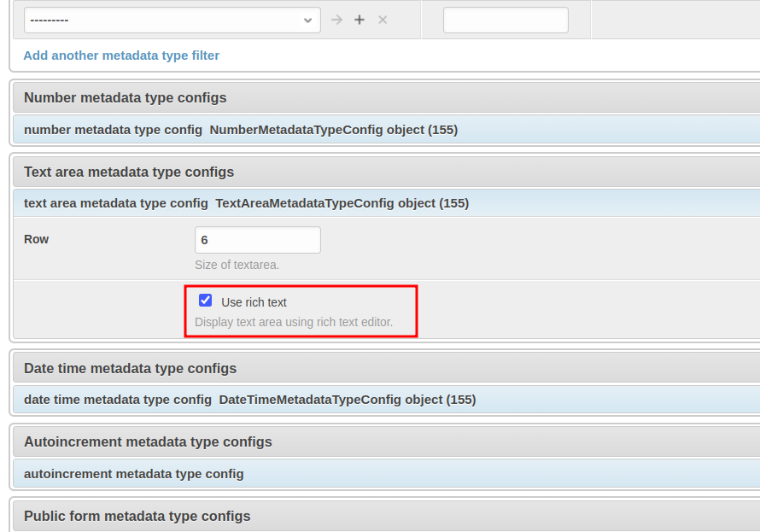This screenshot has height=532, width=760.
Task: Select the DateTimeMetadataTypeConfig object (155) row
Action: (x=347, y=400)
